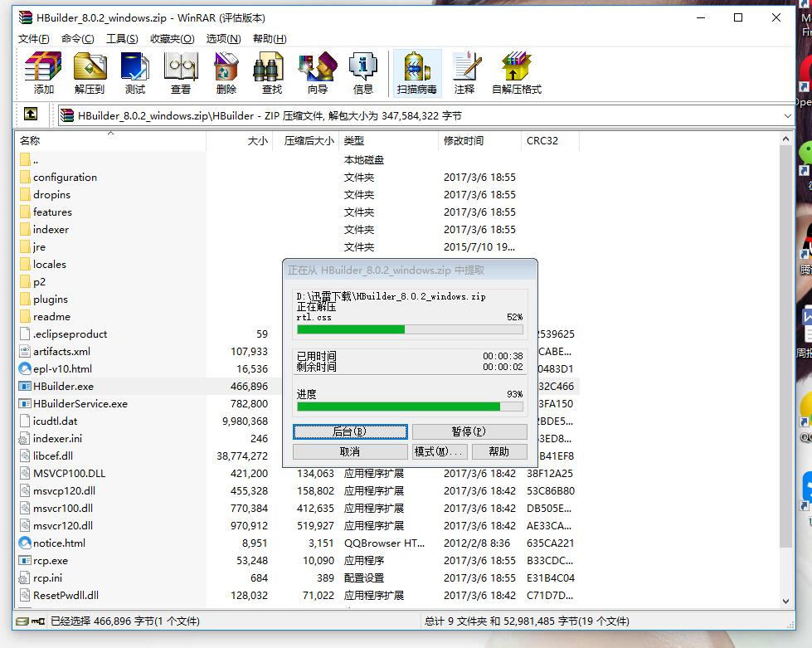
Task: Select the features folder icon
Action: (x=25, y=212)
